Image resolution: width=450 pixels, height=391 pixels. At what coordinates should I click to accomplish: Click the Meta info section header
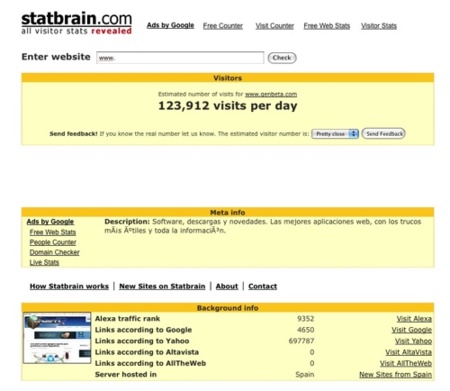[228, 212]
